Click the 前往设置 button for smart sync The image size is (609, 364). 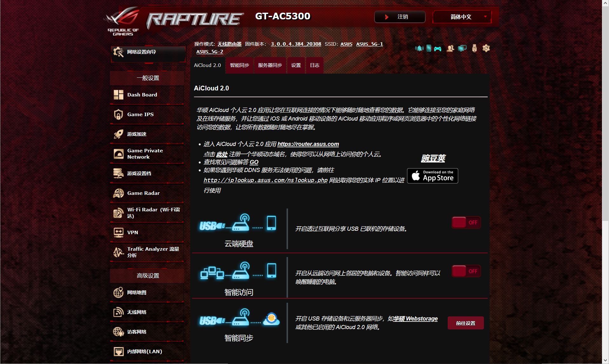tap(465, 323)
